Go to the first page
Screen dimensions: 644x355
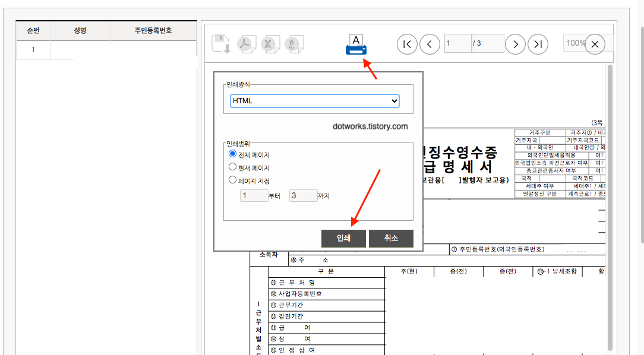pyautogui.click(x=407, y=44)
